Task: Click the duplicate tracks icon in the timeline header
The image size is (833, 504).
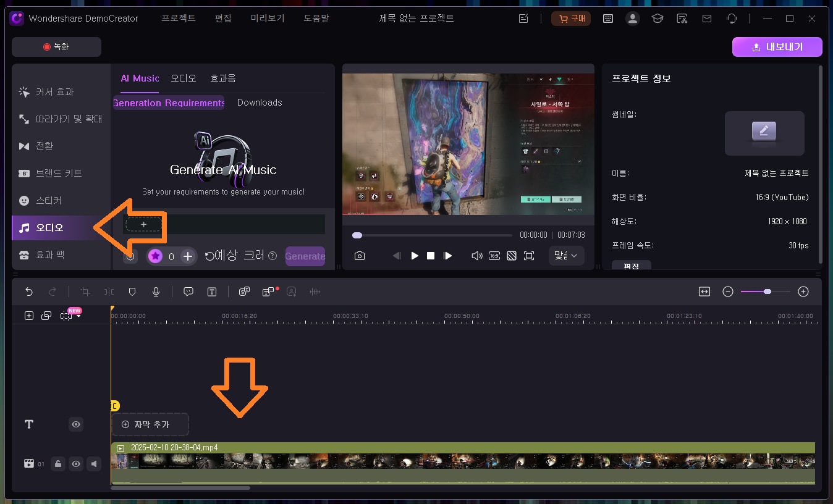Action: [46, 316]
